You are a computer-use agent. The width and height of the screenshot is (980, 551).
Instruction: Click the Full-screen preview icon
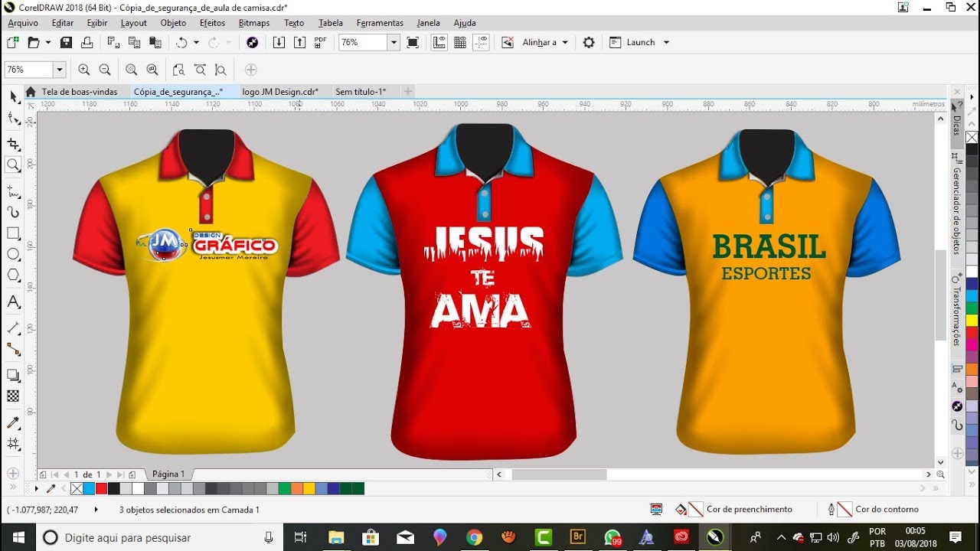tap(413, 43)
